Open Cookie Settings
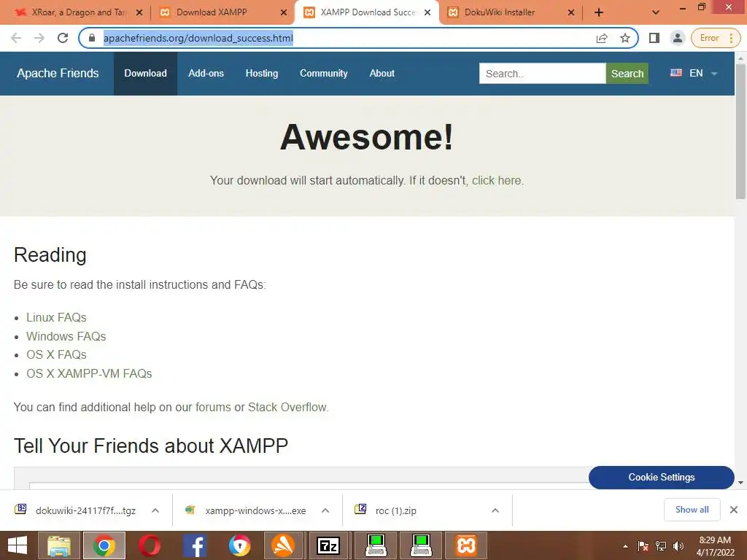The width and height of the screenshot is (747, 560). click(661, 477)
